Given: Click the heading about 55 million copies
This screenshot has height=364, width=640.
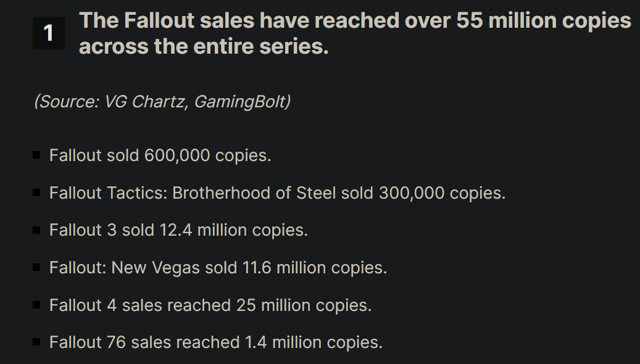Looking at the screenshot, I should (x=355, y=33).
